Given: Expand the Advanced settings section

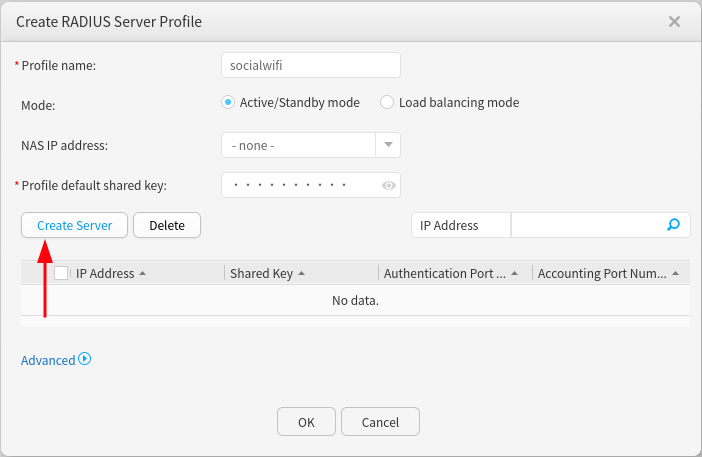Looking at the screenshot, I should coord(48,360).
